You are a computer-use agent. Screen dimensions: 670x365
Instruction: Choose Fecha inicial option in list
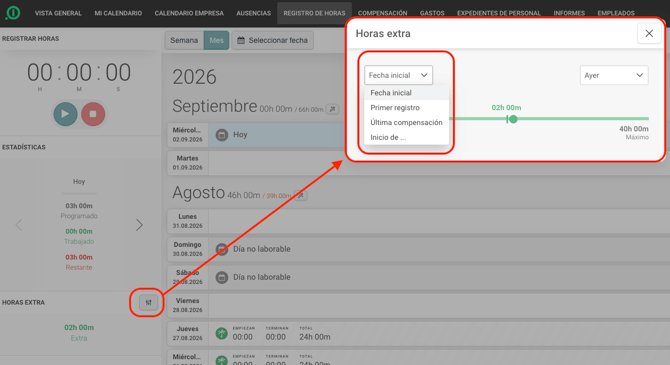[406, 93]
